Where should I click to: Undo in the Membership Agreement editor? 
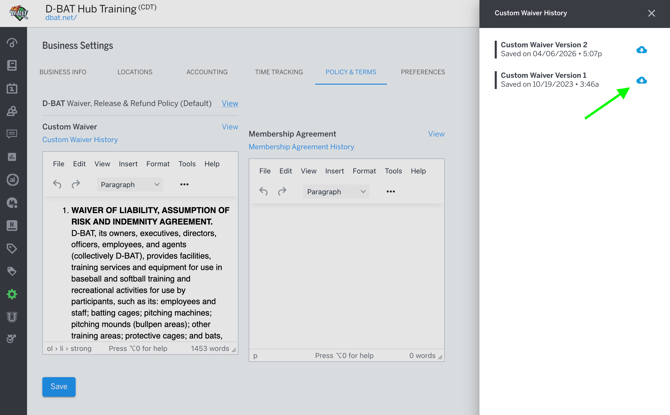tap(264, 191)
